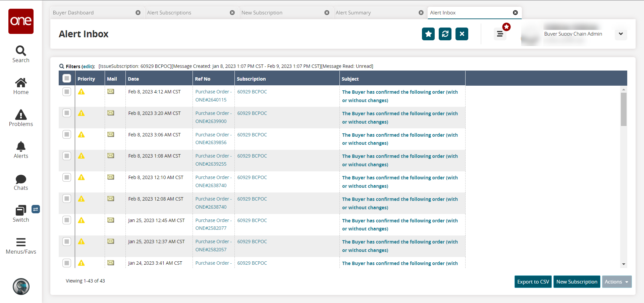The image size is (644, 303).
Task: Open the Alerts bell icon
Action: tap(21, 146)
